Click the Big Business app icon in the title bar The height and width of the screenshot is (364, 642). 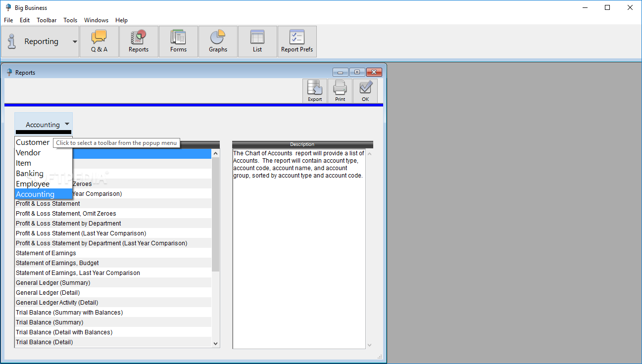click(8, 7)
